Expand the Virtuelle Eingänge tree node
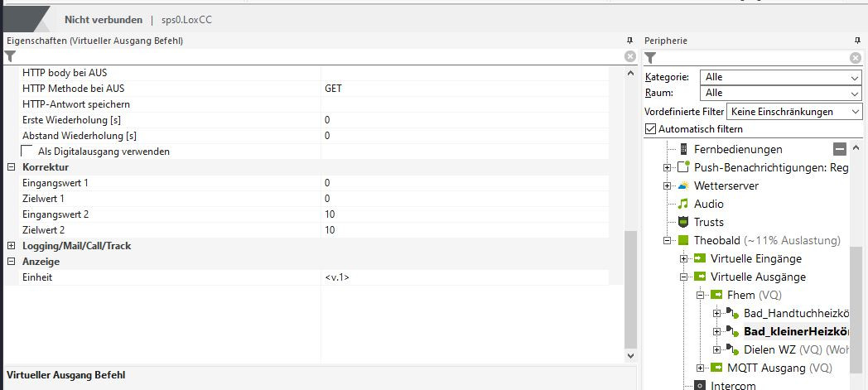Viewport: 868px width, 390px height. [x=684, y=259]
